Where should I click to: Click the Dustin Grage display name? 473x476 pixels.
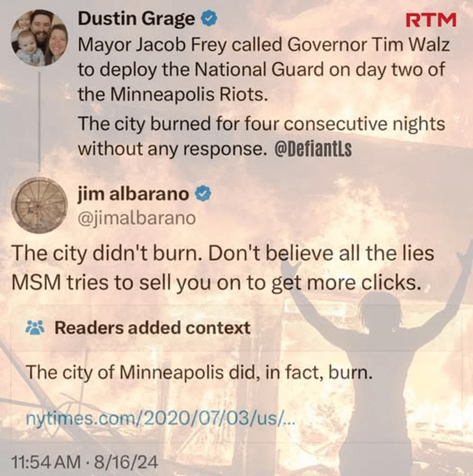tap(136, 19)
